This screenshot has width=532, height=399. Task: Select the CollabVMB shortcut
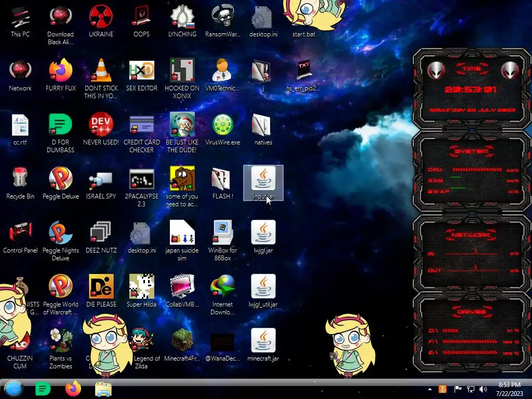(182, 291)
